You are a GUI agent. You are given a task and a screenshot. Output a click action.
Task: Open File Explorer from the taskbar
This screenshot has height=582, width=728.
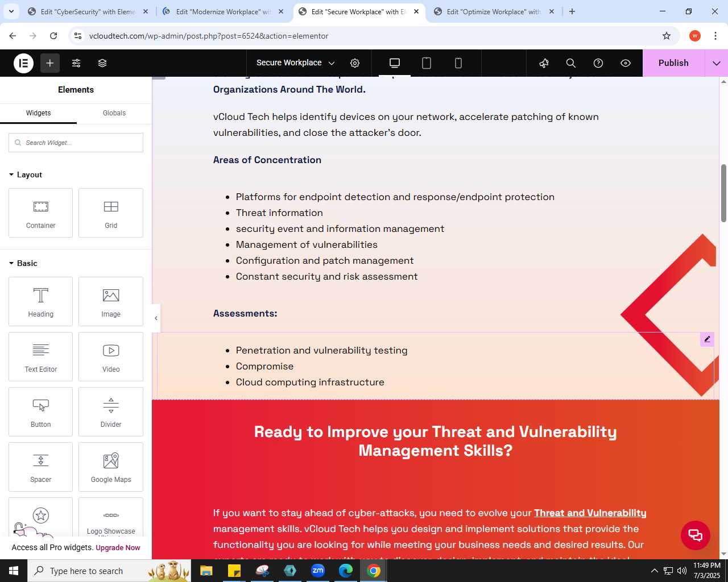206,571
